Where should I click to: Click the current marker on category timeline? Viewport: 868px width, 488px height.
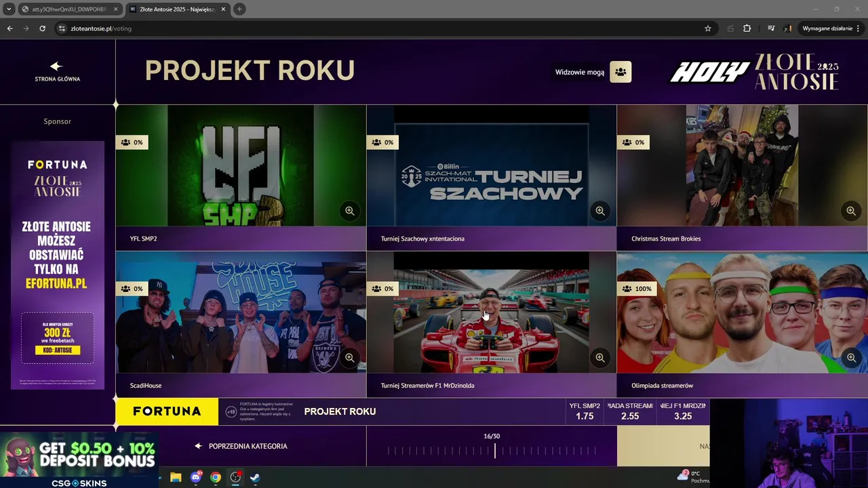494,450
